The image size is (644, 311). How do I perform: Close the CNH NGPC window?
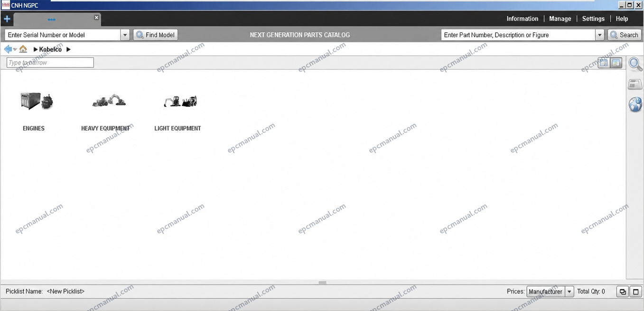(638, 5)
